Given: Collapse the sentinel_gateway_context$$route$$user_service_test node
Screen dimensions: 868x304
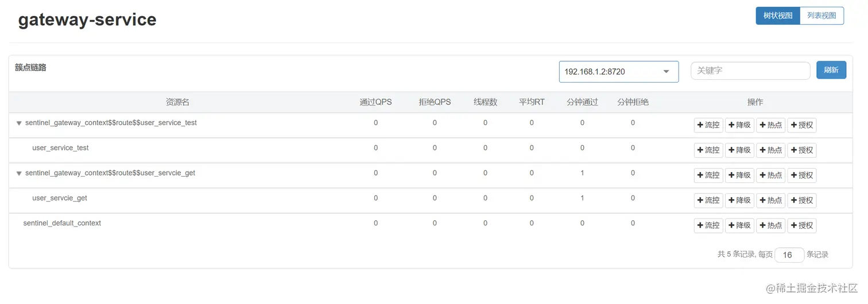Looking at the screenshot, I should pyautogui.click(x=19, y=123).
